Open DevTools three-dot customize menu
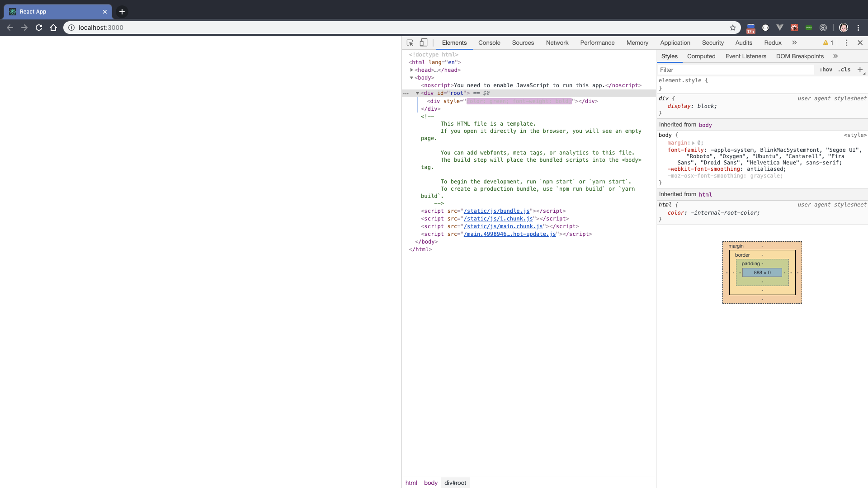Screen dimensions: 868x488 pos(846,42)
